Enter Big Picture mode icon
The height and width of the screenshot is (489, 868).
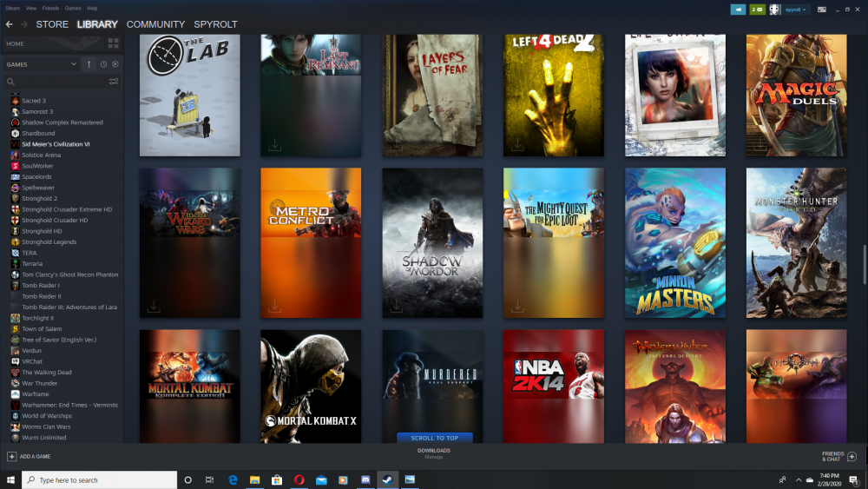tap(824, 9)
